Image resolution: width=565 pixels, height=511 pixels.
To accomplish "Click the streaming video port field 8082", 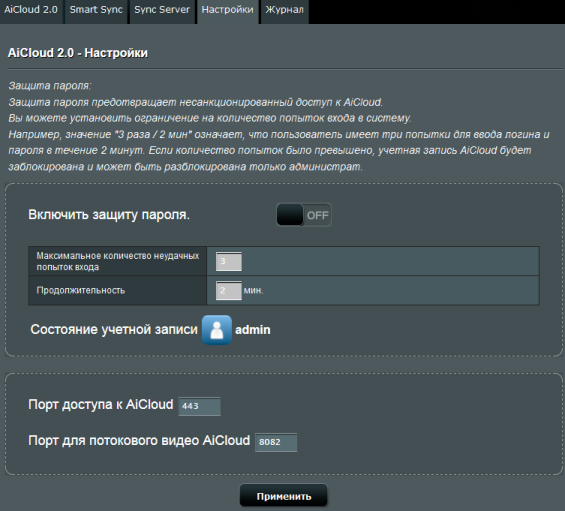I will pos(276,442).
